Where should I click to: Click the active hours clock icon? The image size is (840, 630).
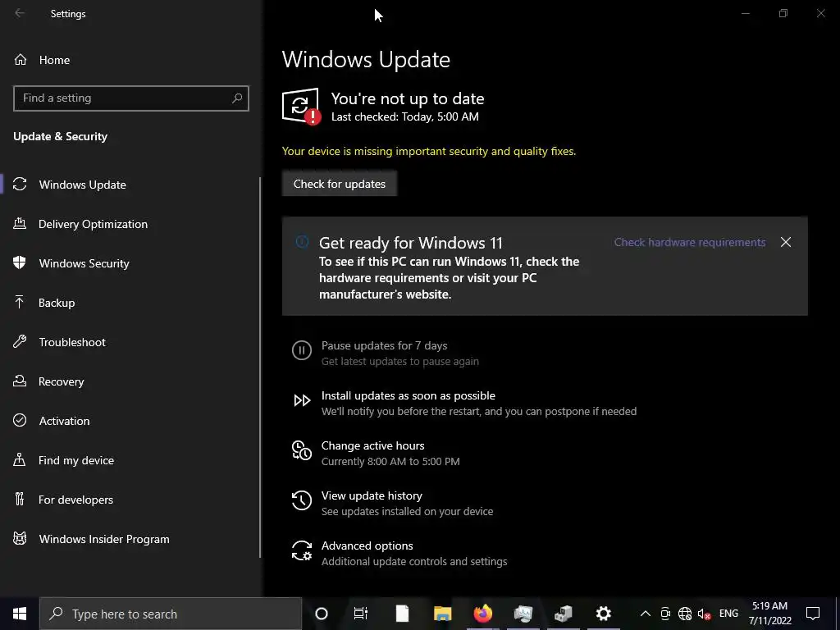coord(302,450)
